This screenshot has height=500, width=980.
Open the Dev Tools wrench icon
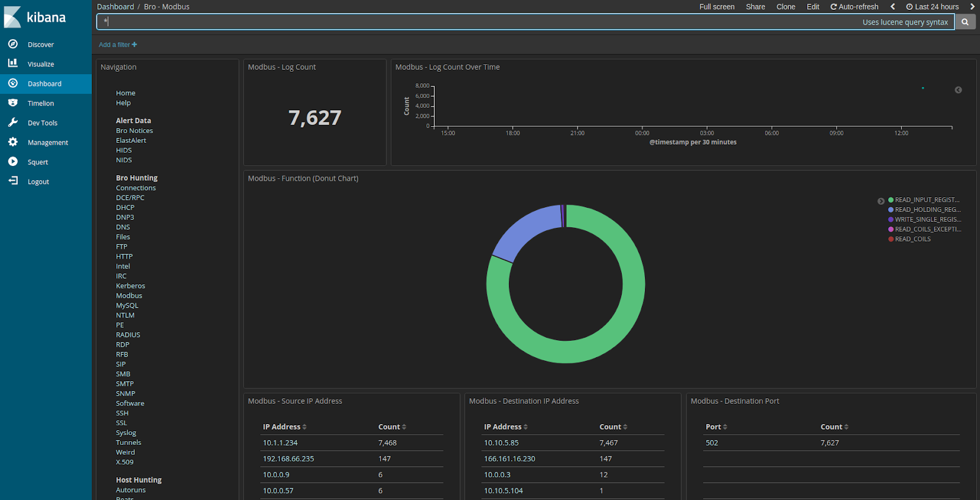13,123
